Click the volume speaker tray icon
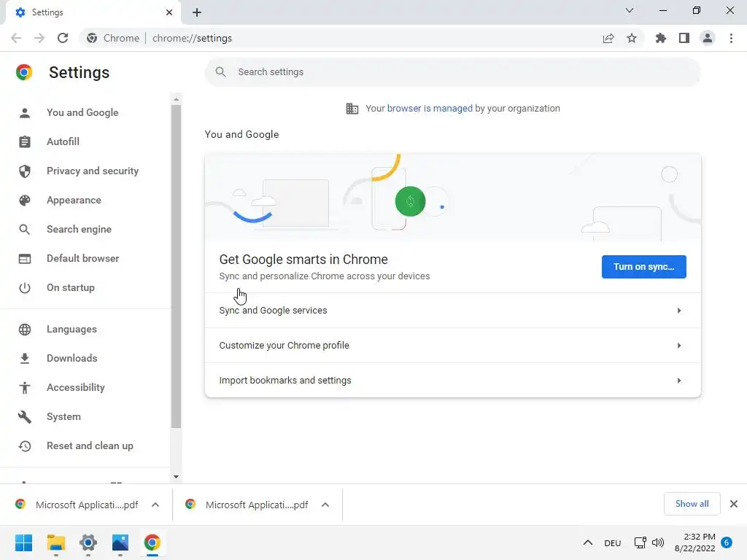 [x=658, y=542]
